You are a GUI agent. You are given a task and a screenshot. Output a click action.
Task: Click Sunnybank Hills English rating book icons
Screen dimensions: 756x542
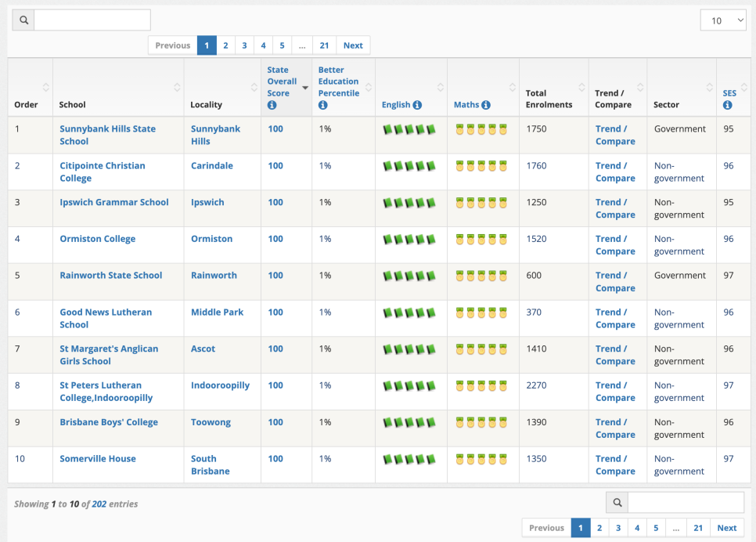(409, 129)
